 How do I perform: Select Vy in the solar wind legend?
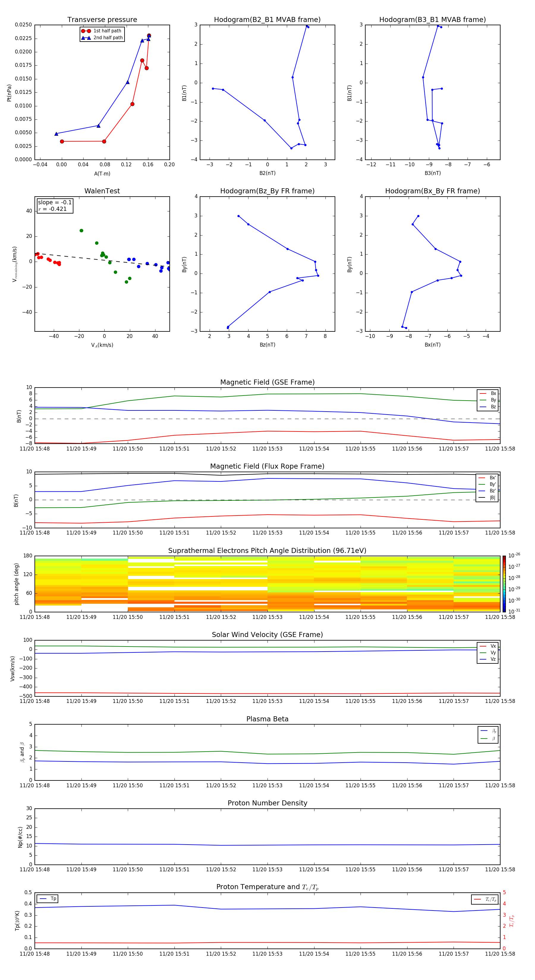(488, 652)
